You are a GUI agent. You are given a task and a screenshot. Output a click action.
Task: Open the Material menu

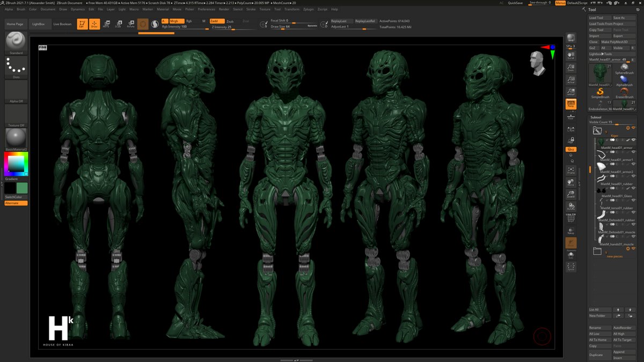pos(163,9)
